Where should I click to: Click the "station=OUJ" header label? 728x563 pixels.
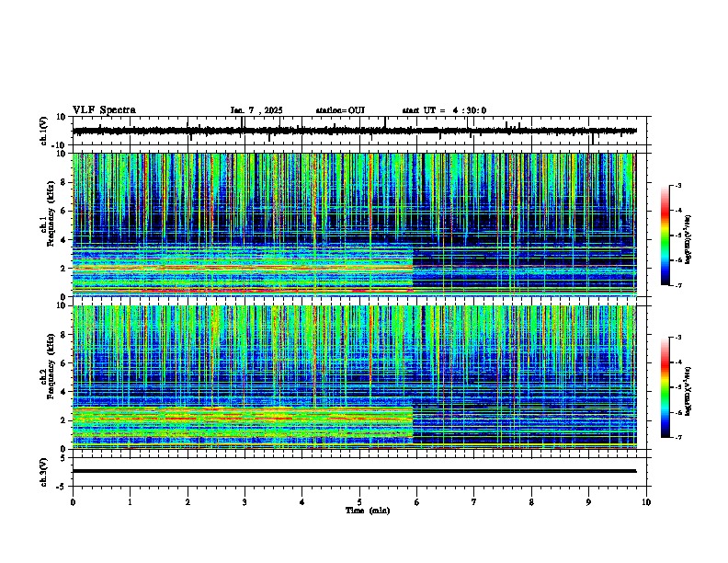tap(340, 110)
